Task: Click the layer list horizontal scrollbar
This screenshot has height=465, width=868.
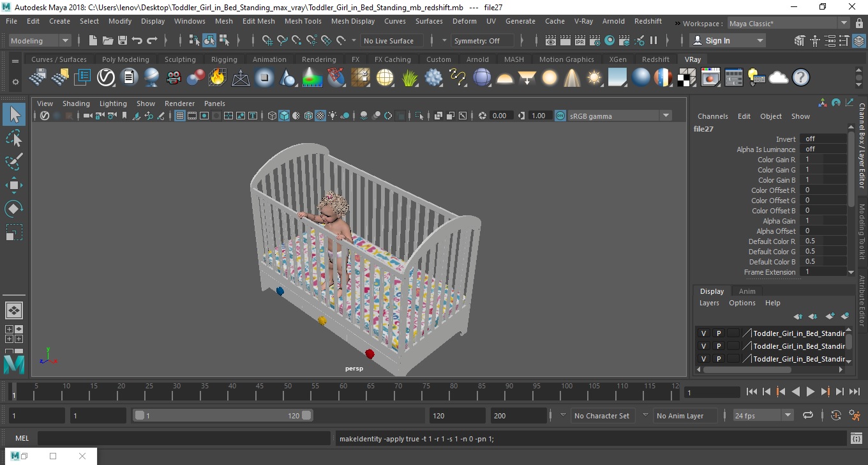Action: point(747,369)
